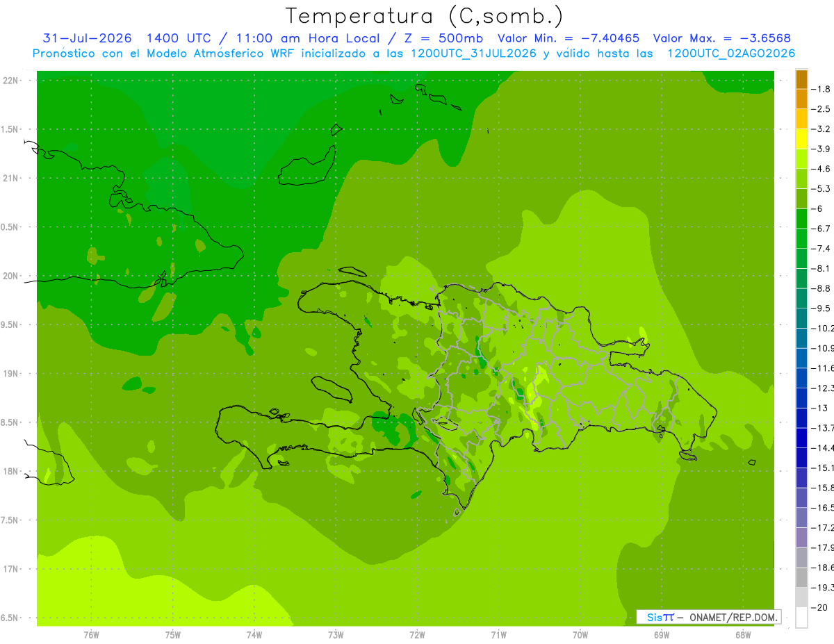Click the colorbar label '-8.1'
Screen dimensions: 834x644
(x=821, y=268)
